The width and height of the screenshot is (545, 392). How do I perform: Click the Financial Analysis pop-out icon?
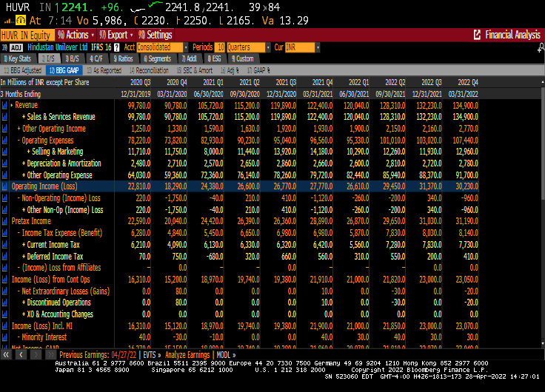coord(477,35)
